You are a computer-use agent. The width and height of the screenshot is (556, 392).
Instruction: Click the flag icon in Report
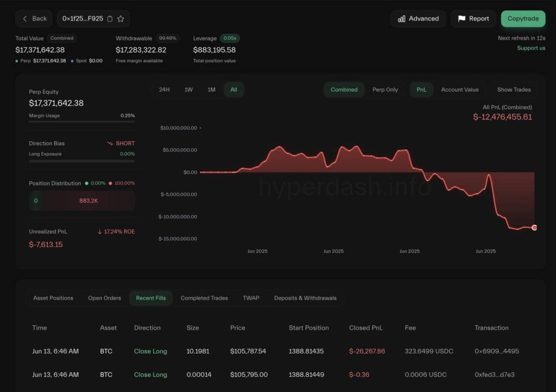(462, 18)
